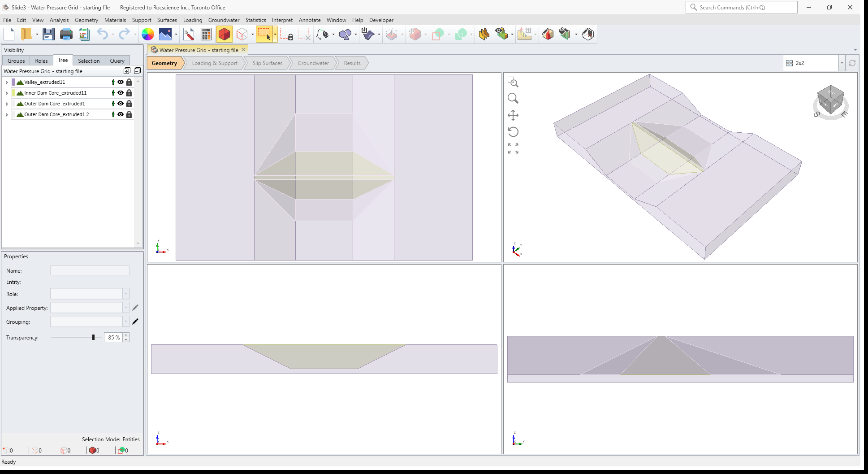Click the Maximize Viewport expand arrows icon
868x474 pixels.
pos(513,148)
